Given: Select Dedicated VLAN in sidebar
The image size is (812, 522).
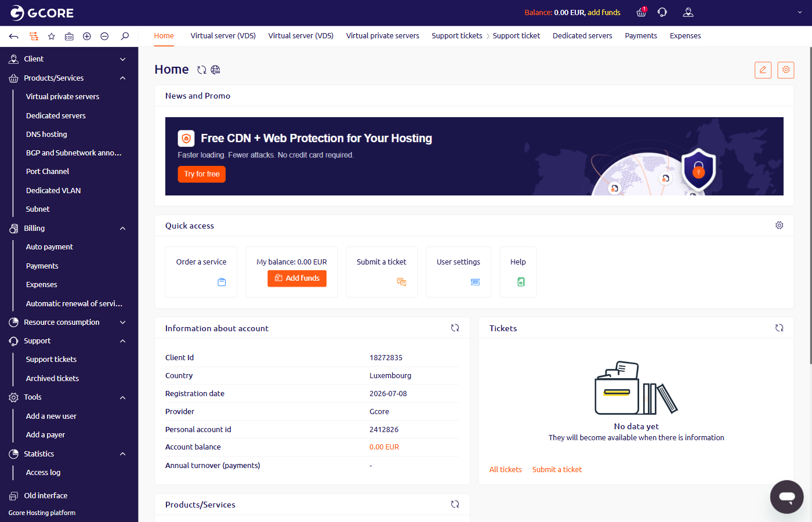Looking at the screenshot, I should [x=53, y=191].
